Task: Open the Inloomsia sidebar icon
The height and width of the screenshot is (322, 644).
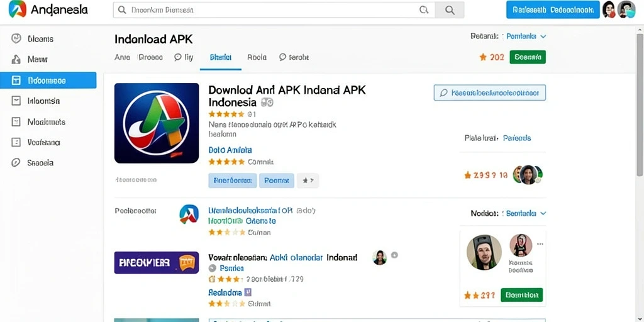Action: 16,101
